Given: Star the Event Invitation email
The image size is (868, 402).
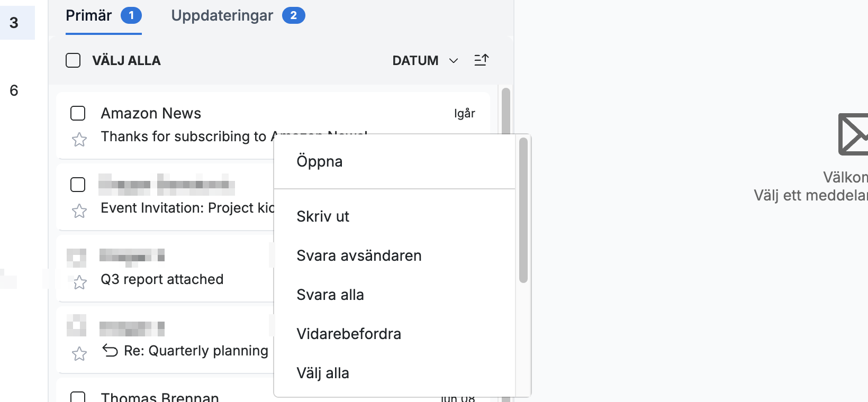Looking at the screenshot, I should point(79,211).
